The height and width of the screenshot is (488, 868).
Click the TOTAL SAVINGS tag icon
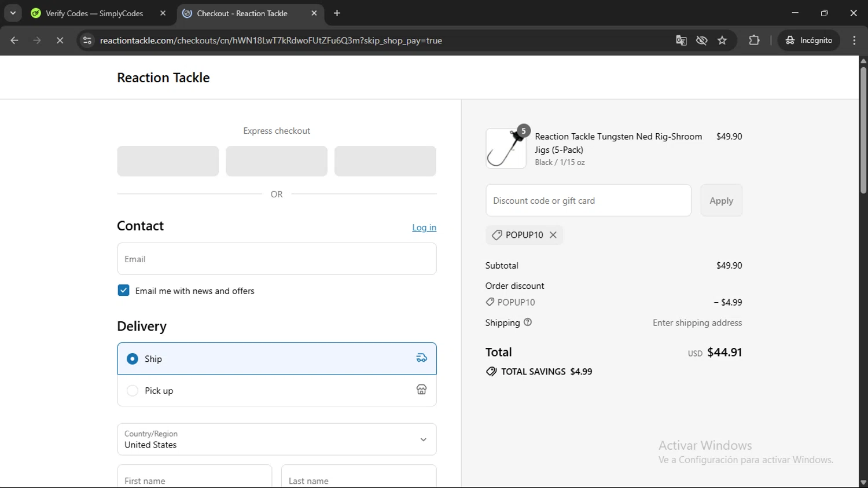(x=491, y=372)
